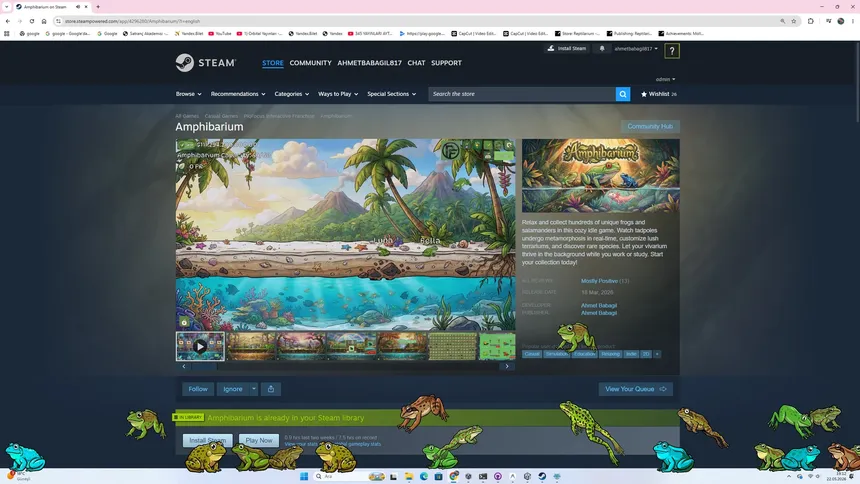Open the AHMETBABAGIL817 profile menu
This screenshot has width=860, height=484.
point(369,63)
